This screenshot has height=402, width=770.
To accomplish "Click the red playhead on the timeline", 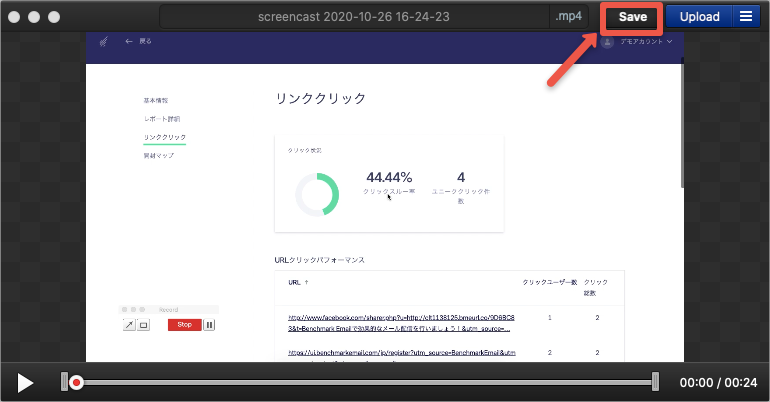I will pyautogui.click(x=77, y=382).
